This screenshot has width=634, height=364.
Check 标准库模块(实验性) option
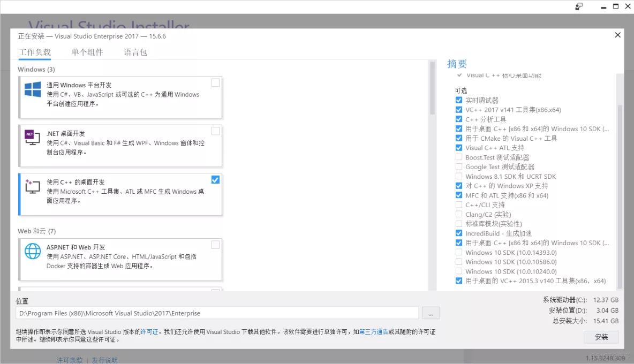click(x=458, y=223)
